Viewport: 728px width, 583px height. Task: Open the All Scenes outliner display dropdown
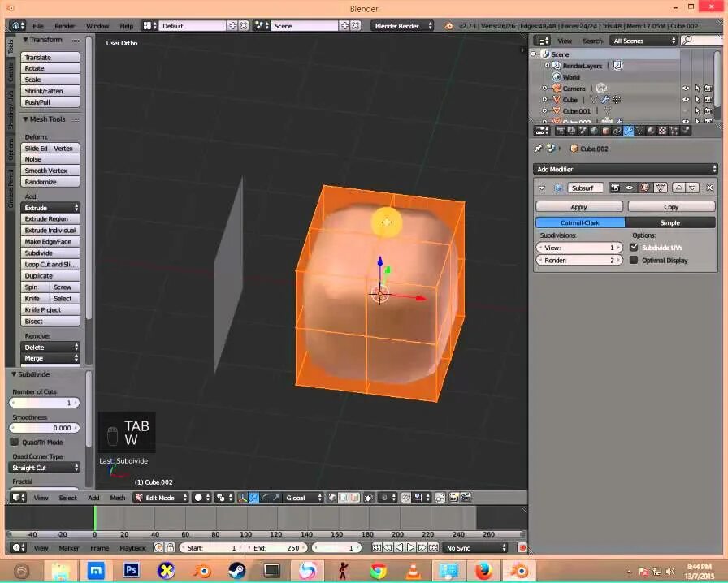point(643,41)
